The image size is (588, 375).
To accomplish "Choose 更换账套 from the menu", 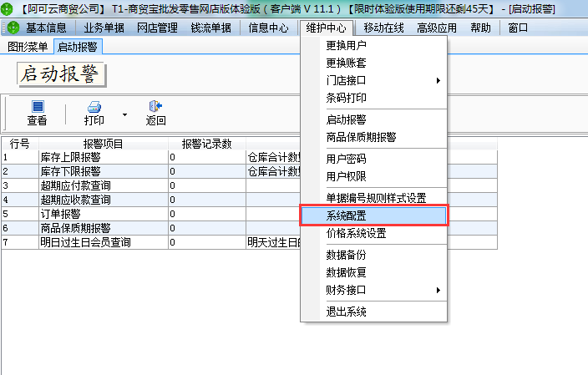I will tap(374, 63).
